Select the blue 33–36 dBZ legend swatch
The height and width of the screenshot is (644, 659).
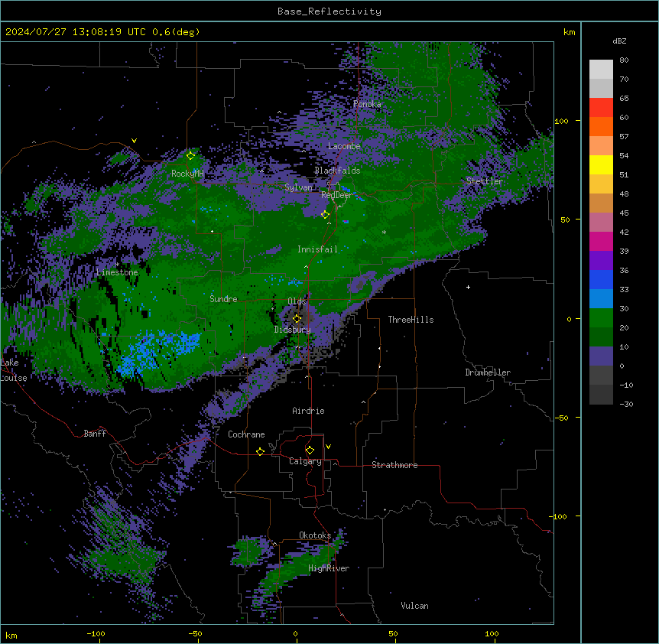[601, 279]
